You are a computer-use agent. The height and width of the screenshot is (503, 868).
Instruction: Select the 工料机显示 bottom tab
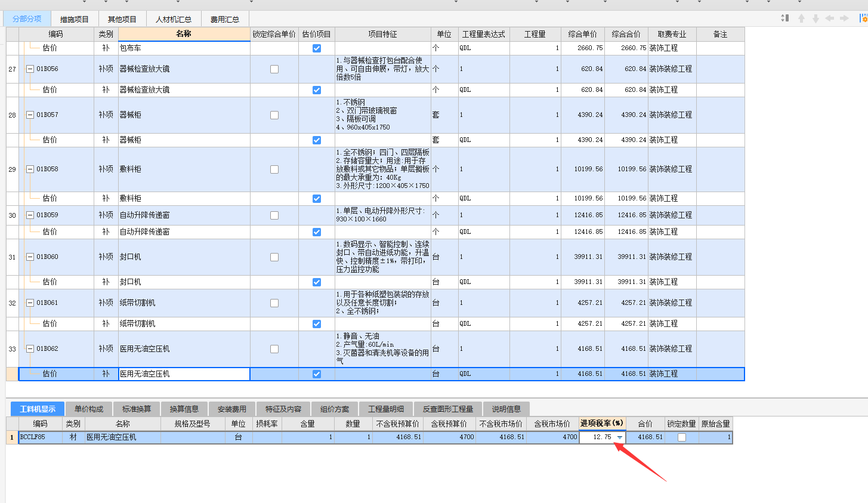point(38,409)
